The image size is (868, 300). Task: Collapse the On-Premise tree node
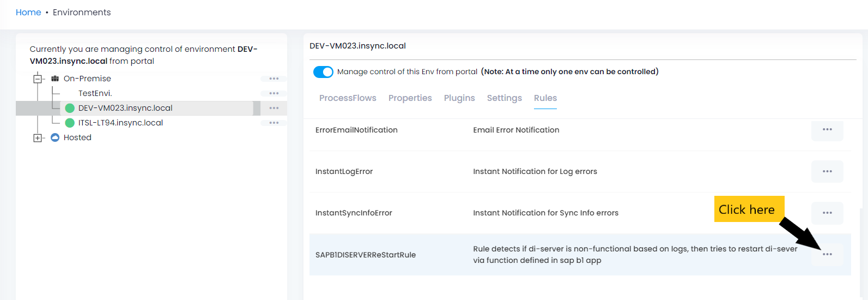38,79
